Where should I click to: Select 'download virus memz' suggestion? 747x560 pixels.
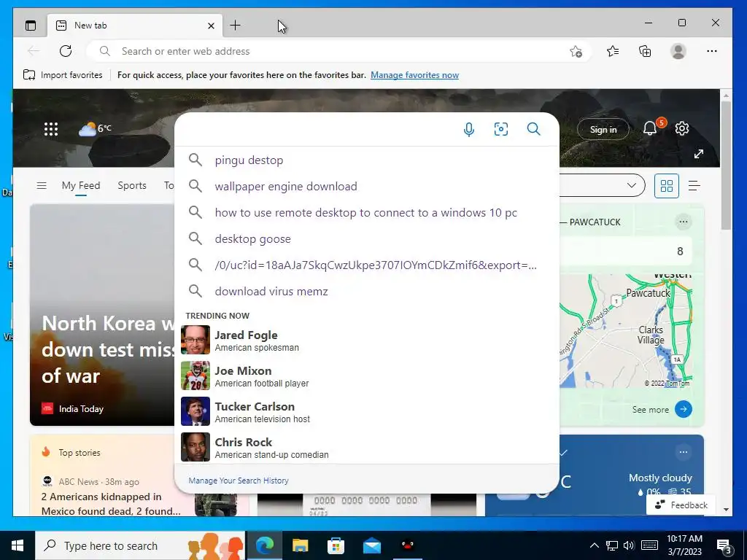(x=367, y=291)
